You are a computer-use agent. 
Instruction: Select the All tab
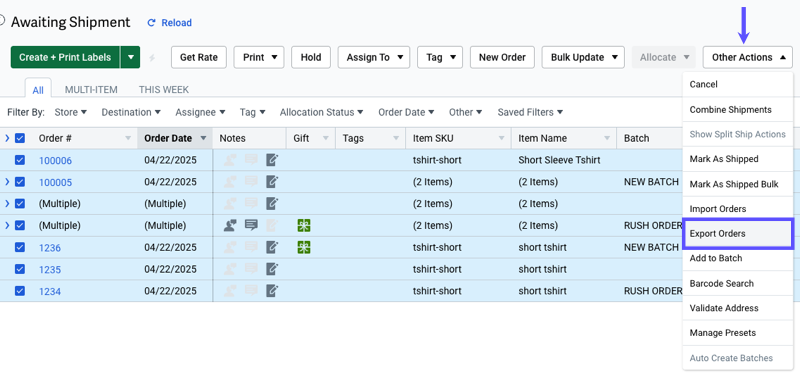coord(38,90)
